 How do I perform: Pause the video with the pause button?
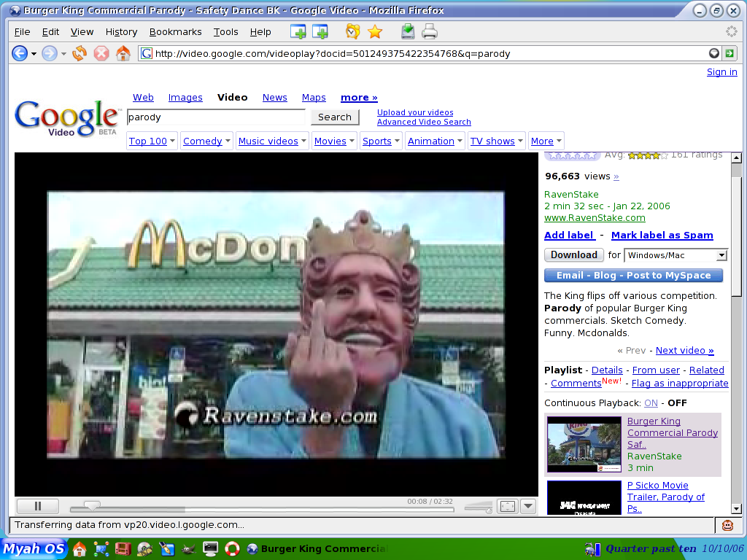pos(38,506)
